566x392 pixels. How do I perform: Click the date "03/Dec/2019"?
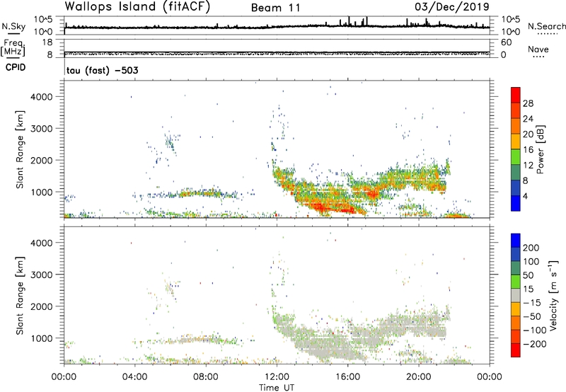pyautogui.click(x=452, y=6)
